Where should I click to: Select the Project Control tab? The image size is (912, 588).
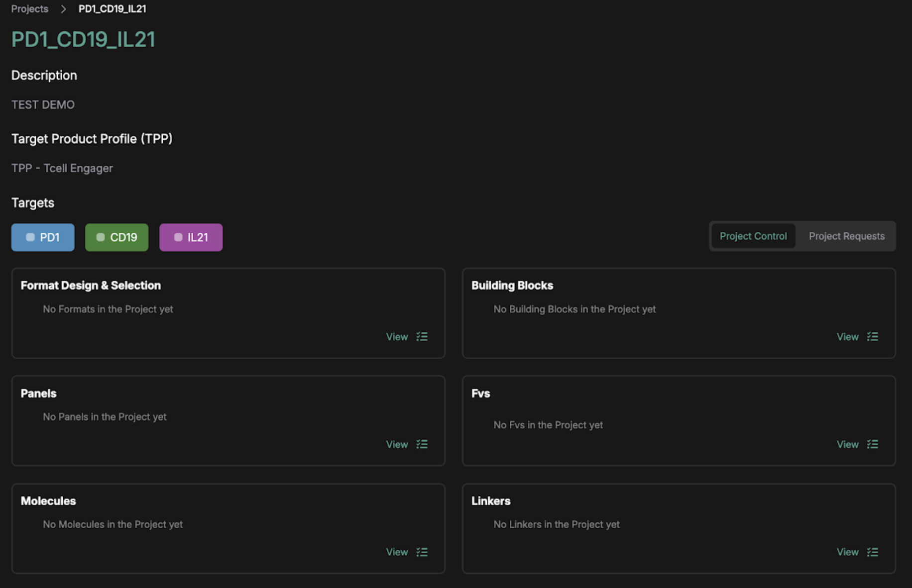(753, 236)
